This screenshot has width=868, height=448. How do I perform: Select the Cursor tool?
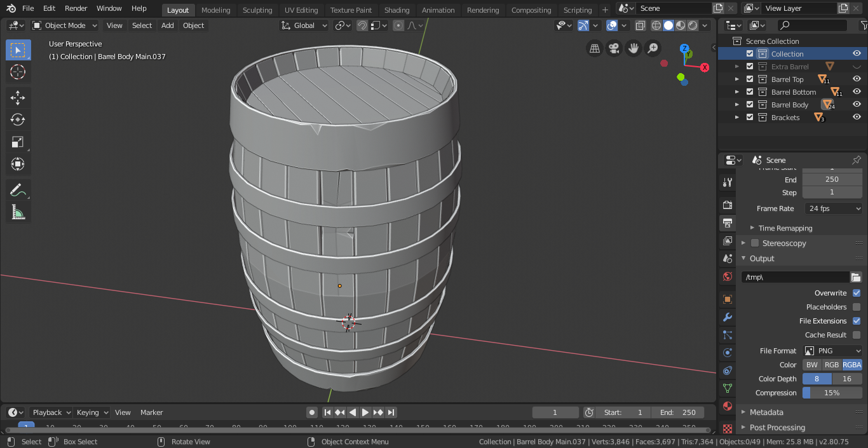point(18,72)
